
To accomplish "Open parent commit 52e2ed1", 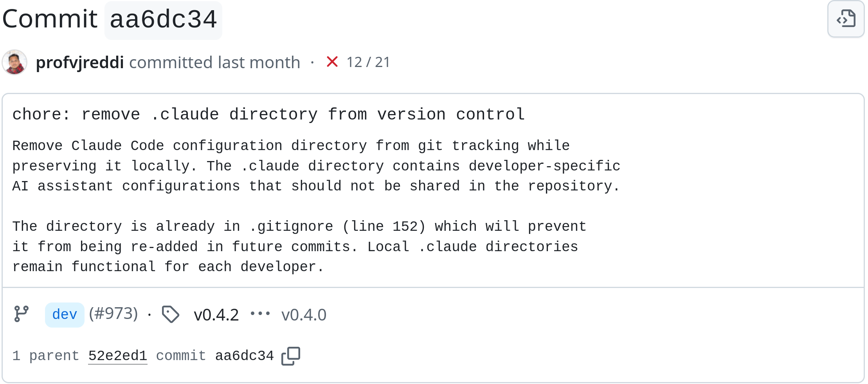I will pos(118,356).
